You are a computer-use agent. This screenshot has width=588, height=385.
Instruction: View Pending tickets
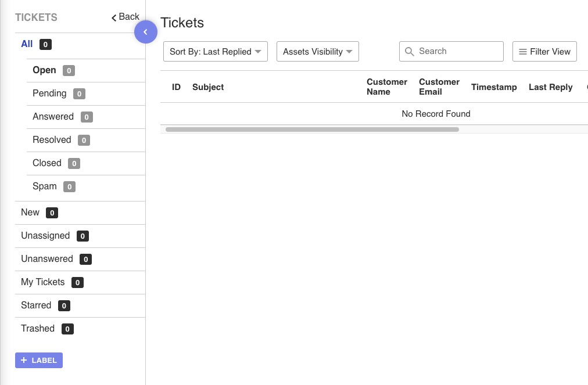(49, 93)
